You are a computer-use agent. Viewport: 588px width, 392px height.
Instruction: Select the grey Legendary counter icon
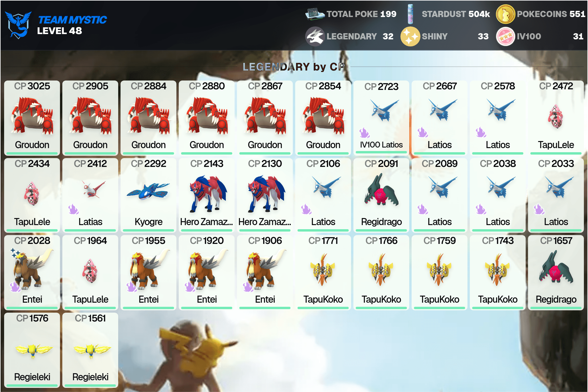[x=315, y=36]
